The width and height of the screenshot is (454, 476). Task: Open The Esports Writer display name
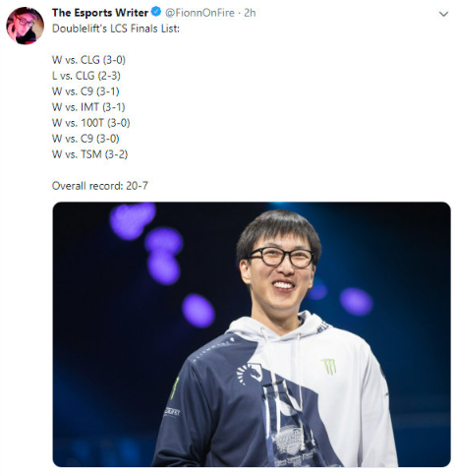[100, 13]
